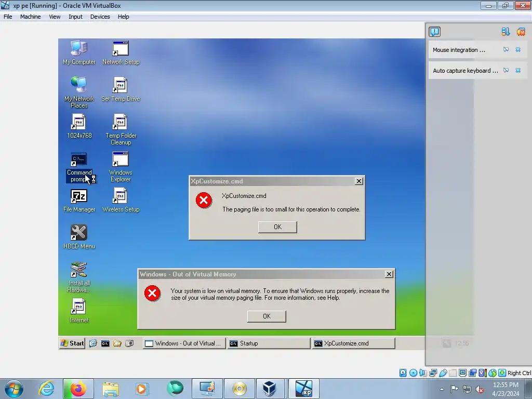Click the USB devices status icon
The height and width of the screenshot is (399, 532).
point(443,373)
